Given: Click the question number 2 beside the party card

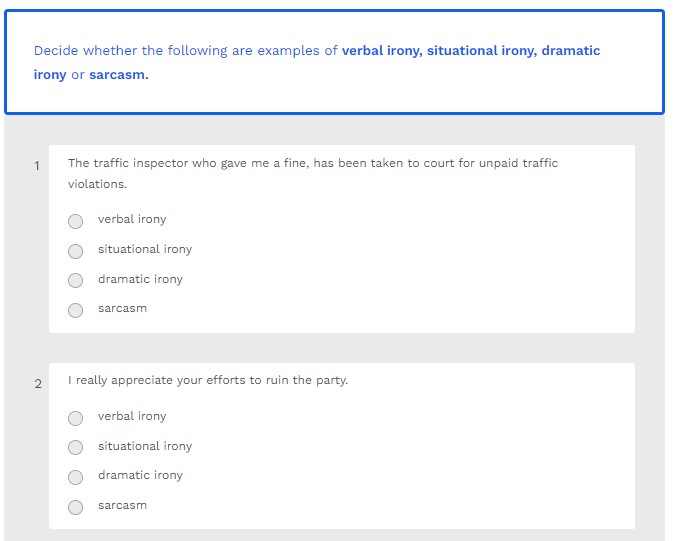Looking at the screenshot, I should [x=38, y=384].
